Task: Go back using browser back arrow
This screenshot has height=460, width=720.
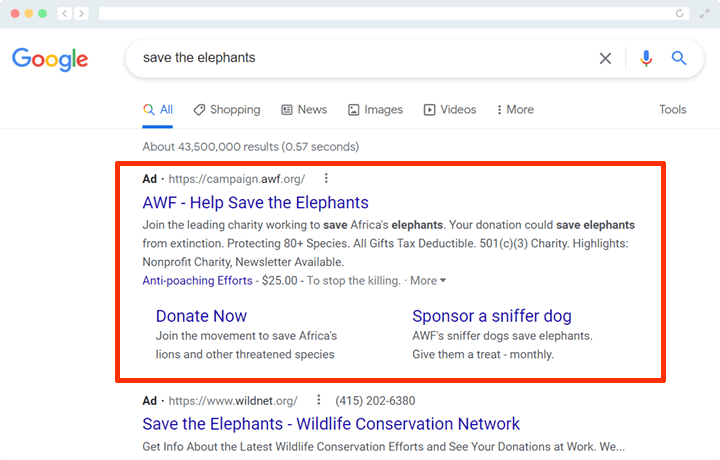Action: pyautogui.click(x=64, y=14)
